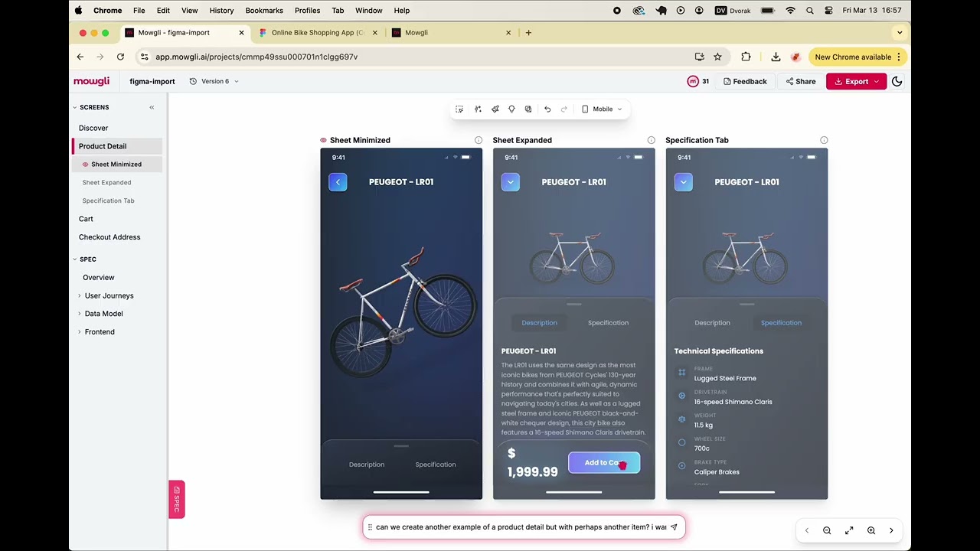Select Checkout Address screen in sidebar
This screenshot has width=980, height=551.
(x=109, y=237)
